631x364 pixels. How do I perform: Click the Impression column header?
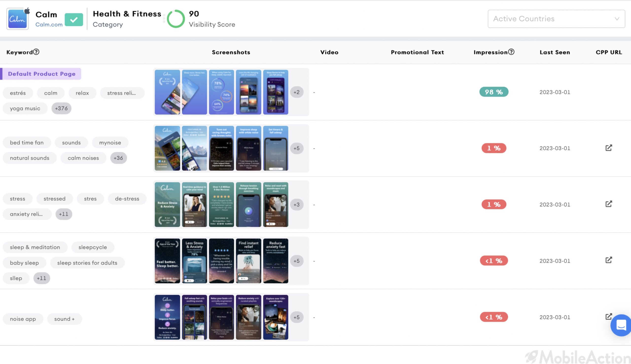click(491, 52)
